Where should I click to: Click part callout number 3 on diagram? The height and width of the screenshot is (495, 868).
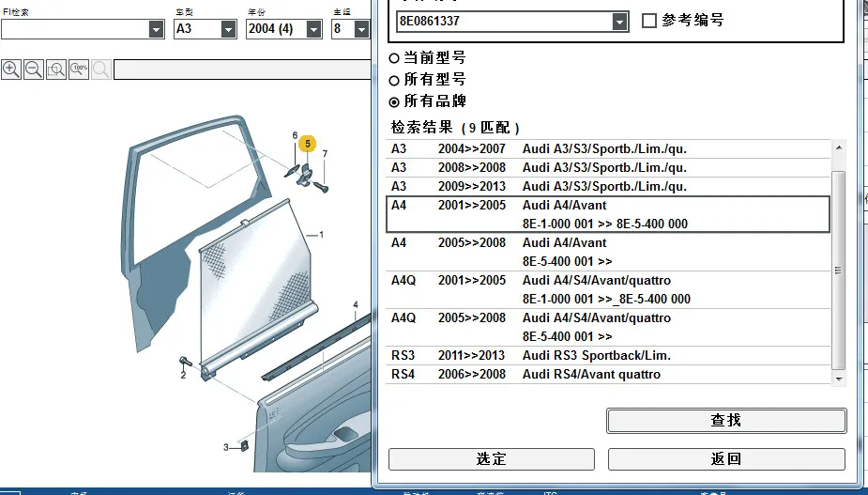(x=226, y=447)
